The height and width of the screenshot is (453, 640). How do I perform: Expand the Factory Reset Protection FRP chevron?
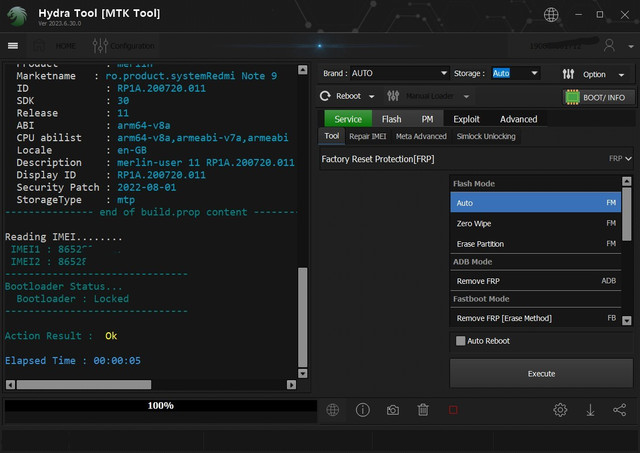(x=628, y=159)
